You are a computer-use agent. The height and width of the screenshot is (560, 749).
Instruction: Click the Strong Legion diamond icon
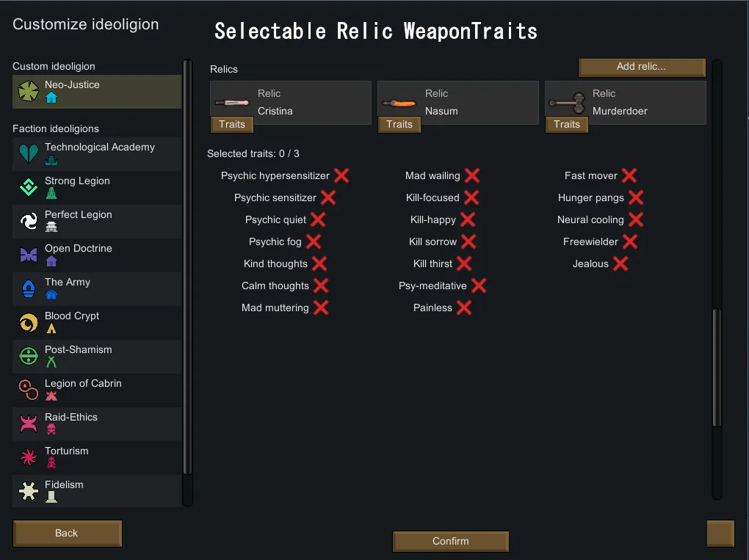29,187
